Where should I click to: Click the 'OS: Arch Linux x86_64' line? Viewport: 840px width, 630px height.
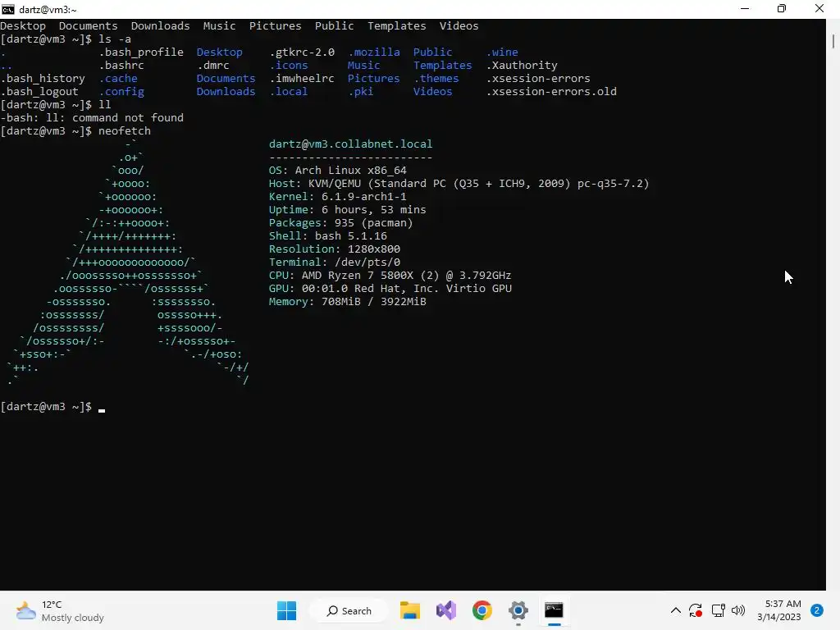(x=337, y=171)
